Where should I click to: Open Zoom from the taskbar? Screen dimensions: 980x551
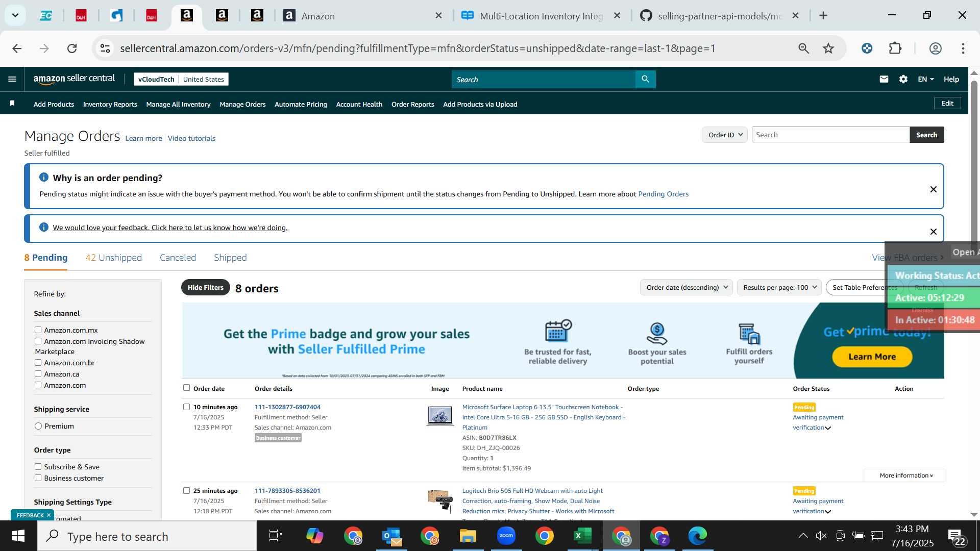click(x=506, y=536)
